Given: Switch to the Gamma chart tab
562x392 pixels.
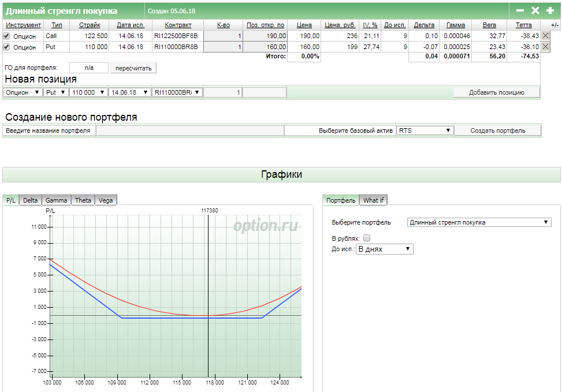Looking at the screenshot, I should pyautogui.click(x=57, y=200).
